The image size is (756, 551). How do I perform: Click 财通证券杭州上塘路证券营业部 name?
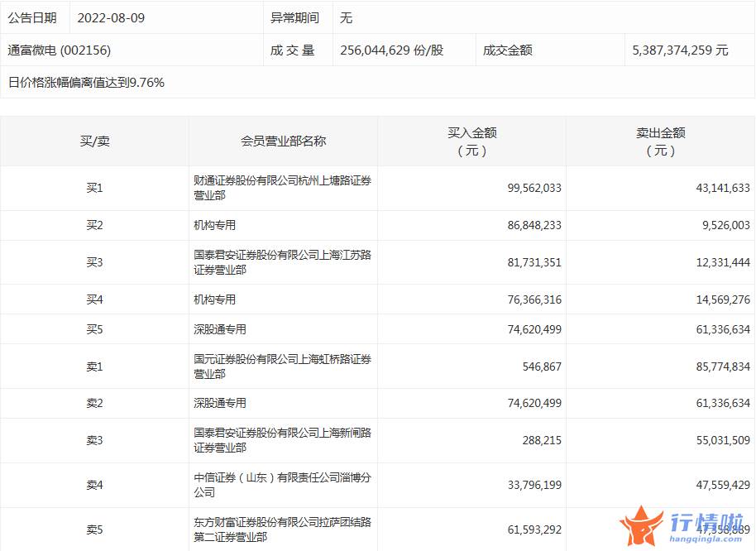point(283,188)
